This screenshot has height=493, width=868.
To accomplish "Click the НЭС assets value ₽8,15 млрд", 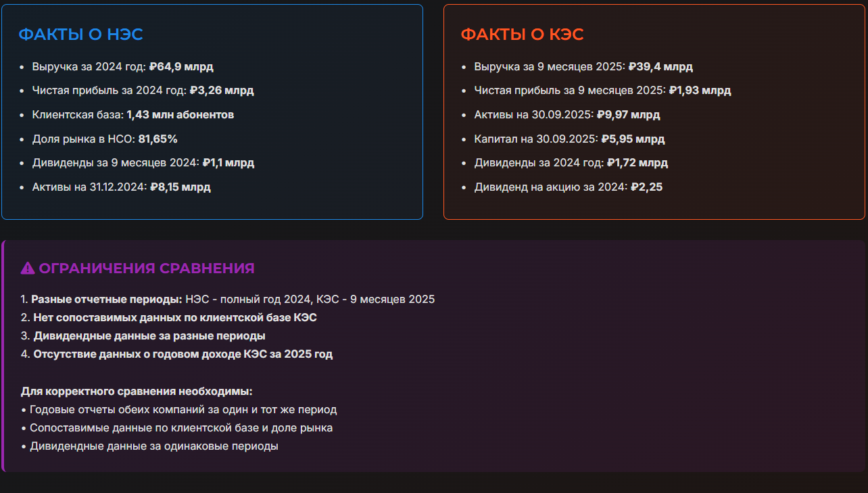I will pos(180,187).
